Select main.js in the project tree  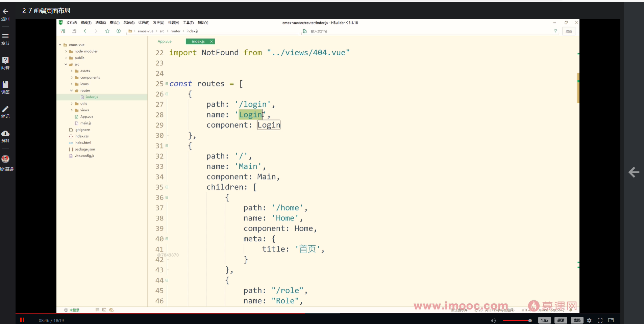click(86, 123)
